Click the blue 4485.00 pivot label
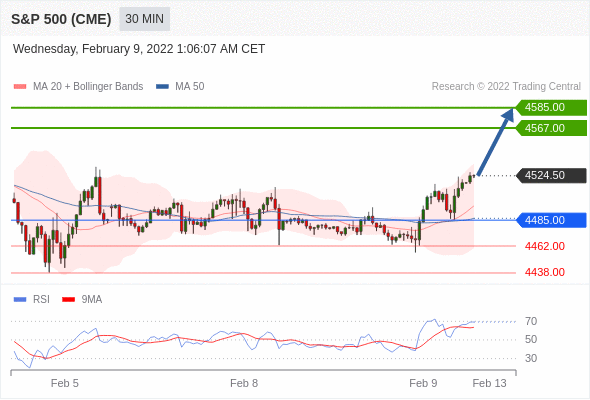This screenshot has height=400, width=590. (551, 220)
